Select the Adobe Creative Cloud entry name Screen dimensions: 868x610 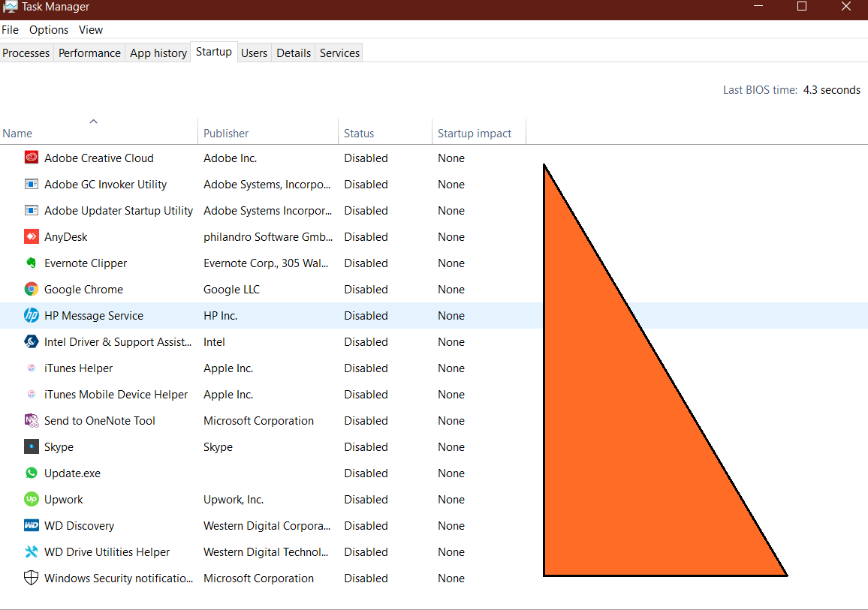[x=99, y=158]
